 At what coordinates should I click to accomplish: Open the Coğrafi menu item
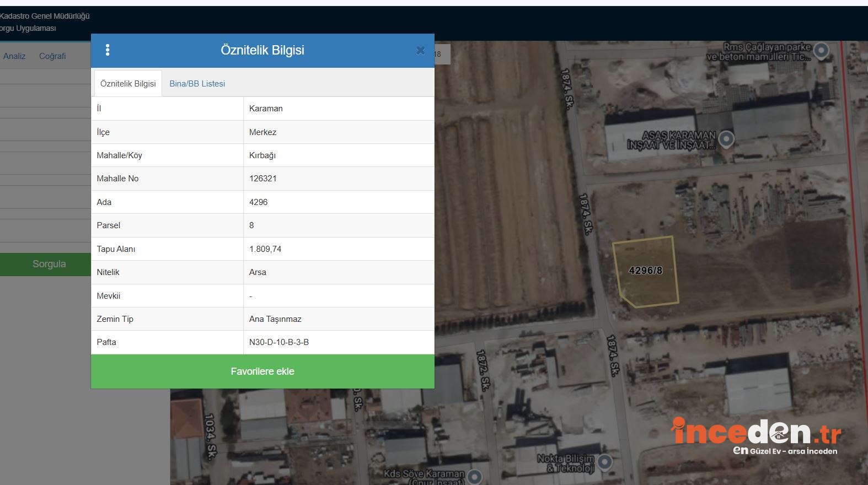pos(52,56)
